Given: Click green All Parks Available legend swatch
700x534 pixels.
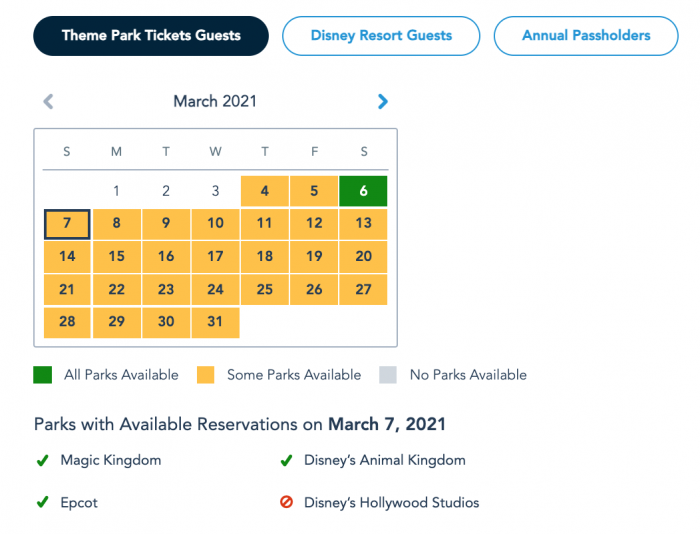Looking at the screenshot, I should [43, 375].
